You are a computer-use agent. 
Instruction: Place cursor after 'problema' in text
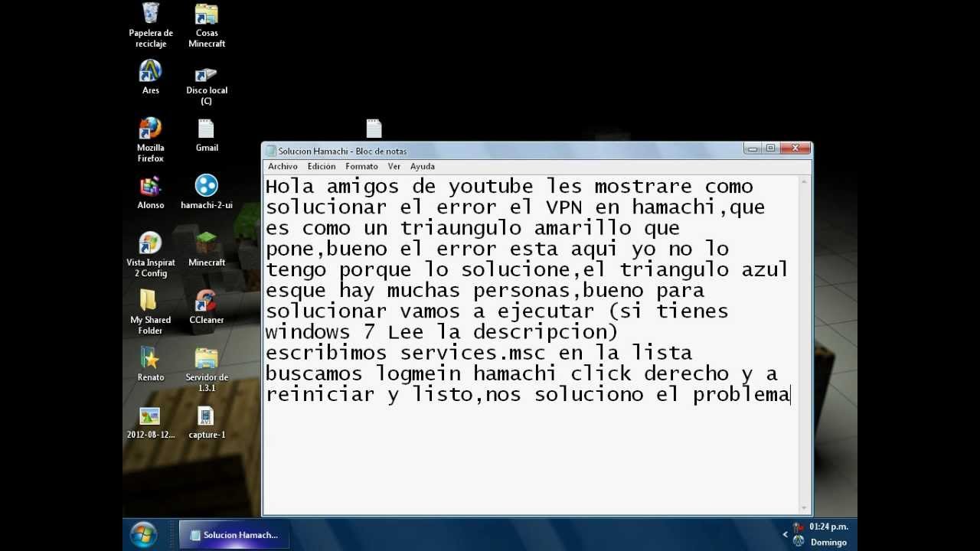791,395
